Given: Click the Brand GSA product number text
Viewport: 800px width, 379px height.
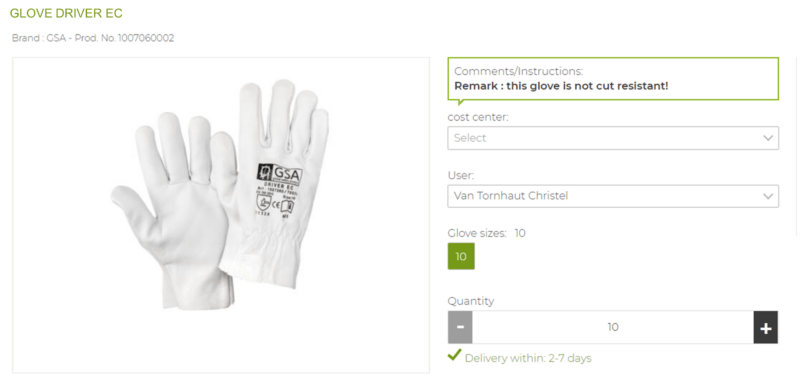Looking at the screenshot, I should point(93,38).
